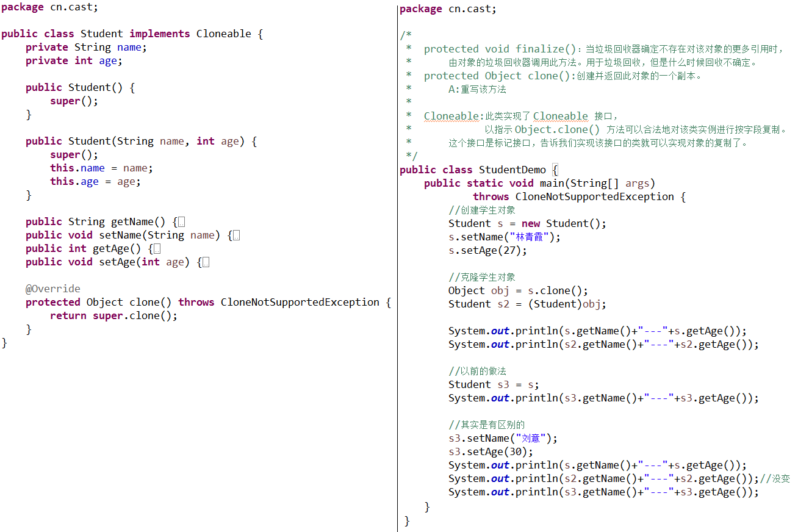Image resolution: width=798 pixels, height=532 pixels.
Task: Expand the folded getAge() method body
Action: tap(157, 249)
